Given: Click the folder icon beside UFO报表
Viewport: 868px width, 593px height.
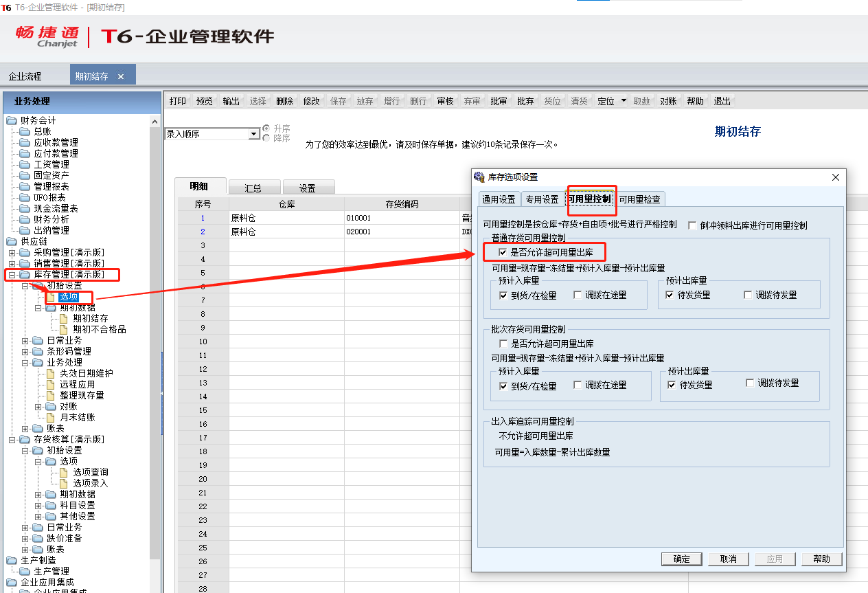Looking at the screenshot, I should tap(25, 197).
